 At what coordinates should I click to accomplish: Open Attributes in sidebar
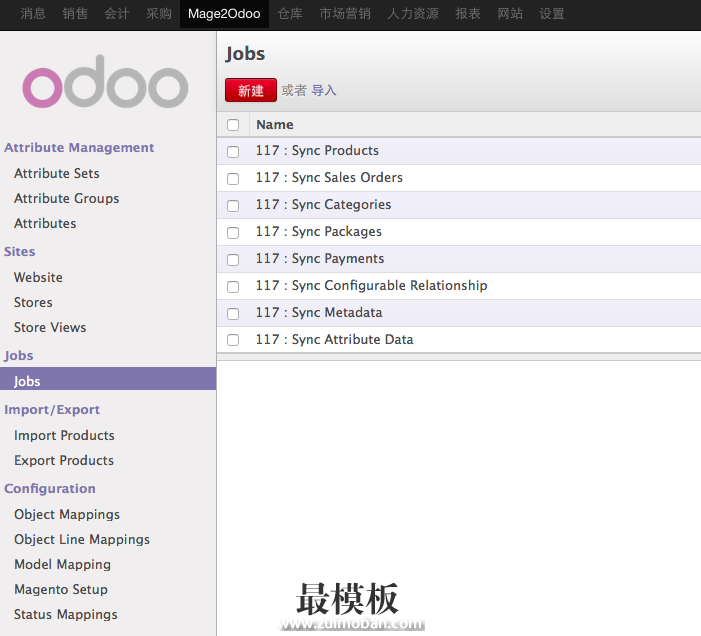(45, 223)
